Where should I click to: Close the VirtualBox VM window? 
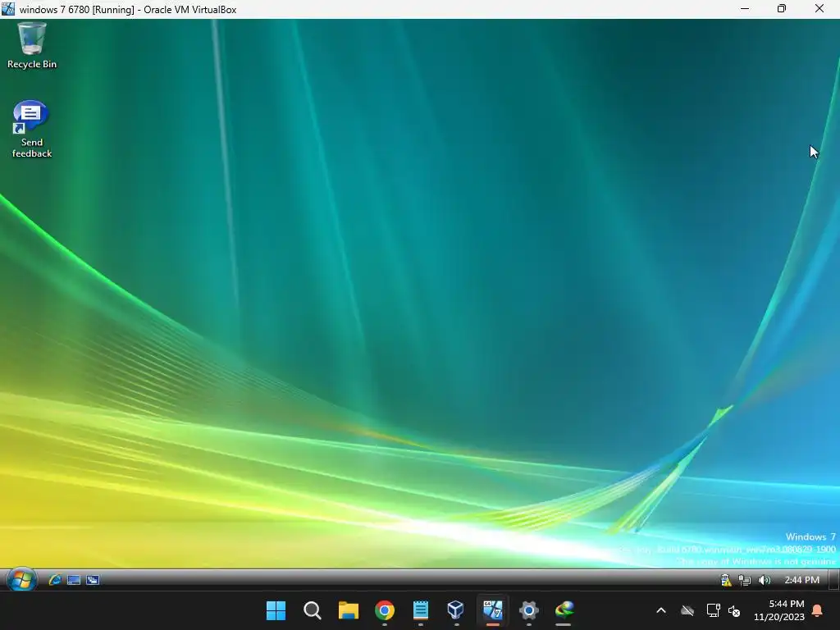(x=819, y=8)
